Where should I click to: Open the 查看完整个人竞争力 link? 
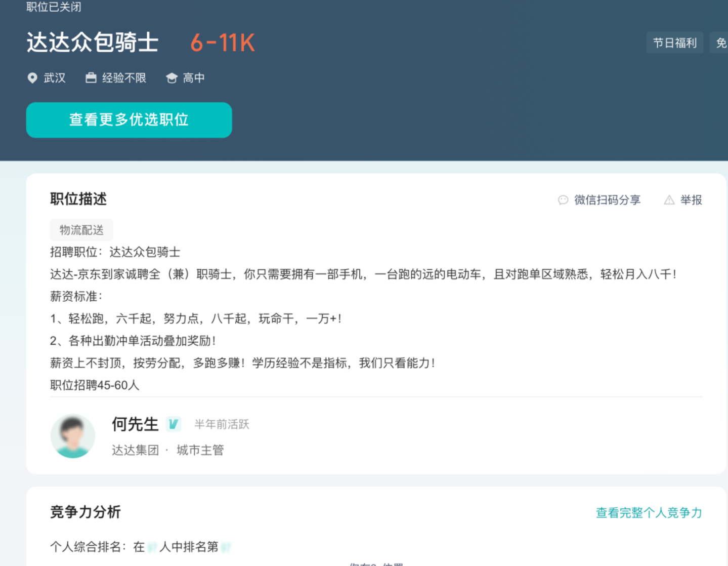pyautogui.click(x=649, y=512)
